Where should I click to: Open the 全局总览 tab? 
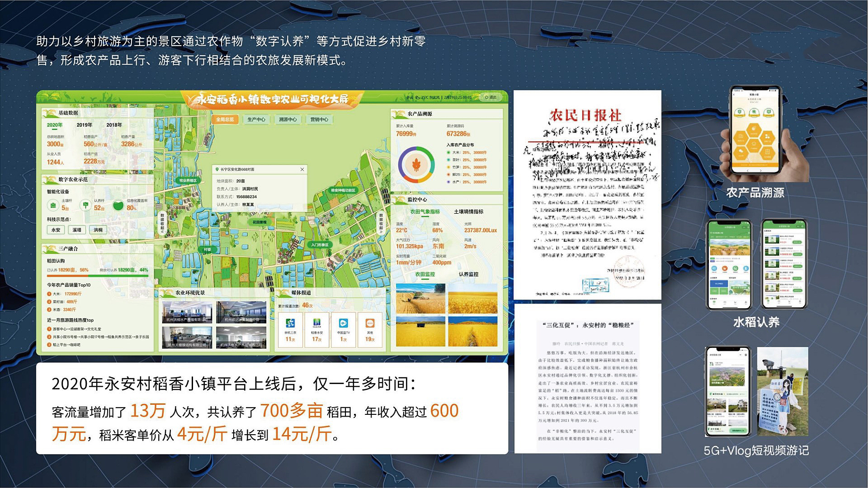[225, 119]
